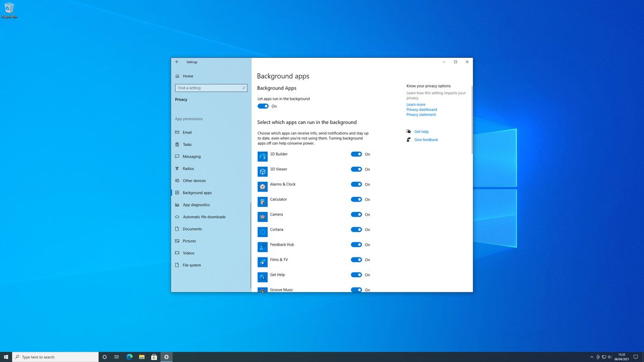Screen dimensions: 644x362
Task: Open the File system permission page
Action: (192, 265)
